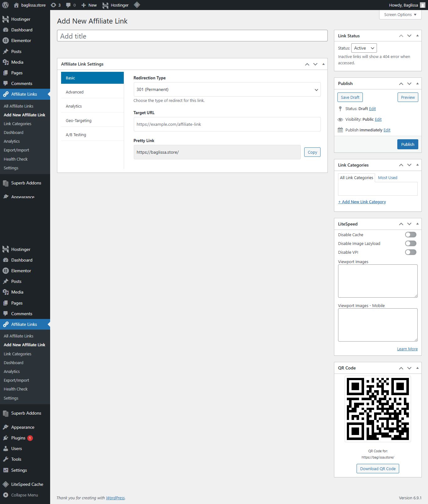428x504 pixels.
Task: Click the QR code image
Action: pos(378,409)
